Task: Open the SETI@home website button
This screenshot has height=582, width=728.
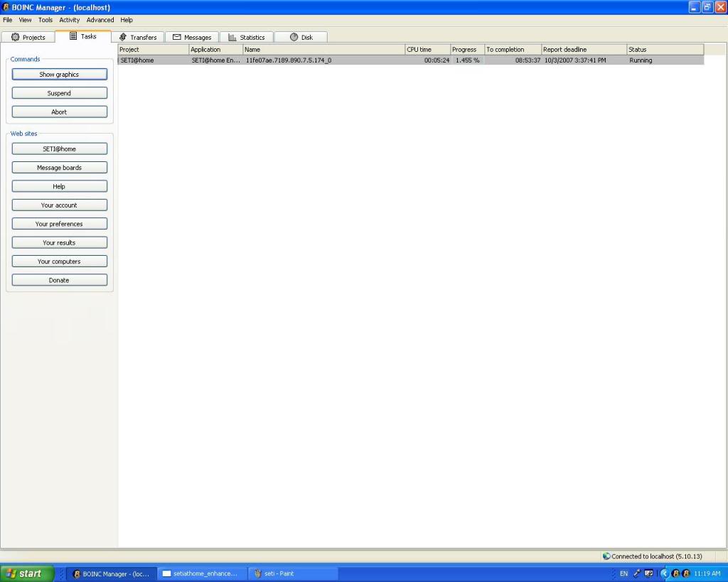Action: click(x=60, y=149)
